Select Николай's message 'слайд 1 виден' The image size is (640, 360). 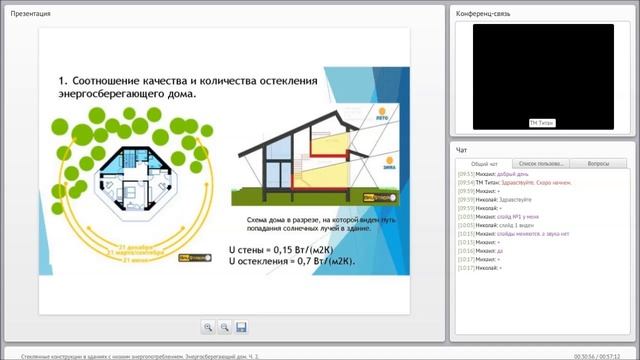[496, 225]
